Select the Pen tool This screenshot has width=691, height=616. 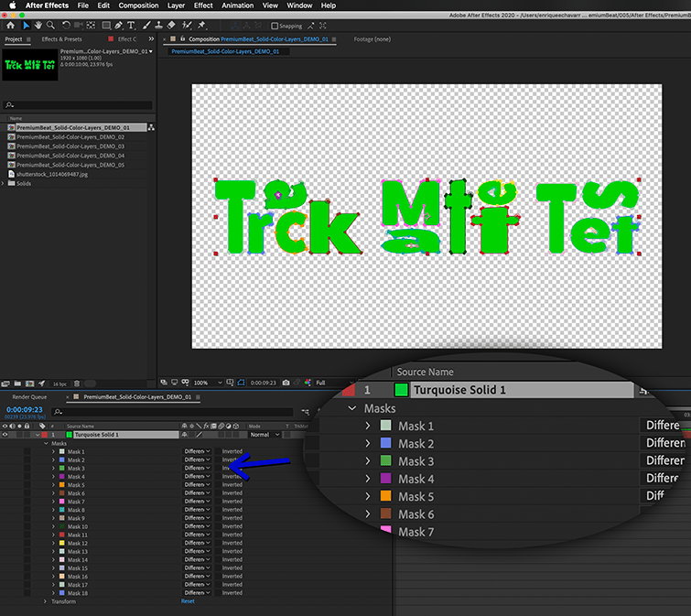119,26
